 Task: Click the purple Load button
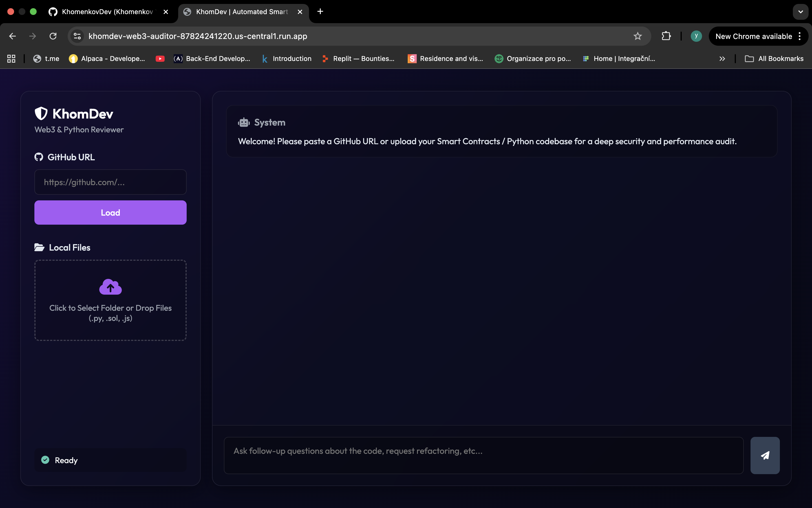[x=111, y=212]
